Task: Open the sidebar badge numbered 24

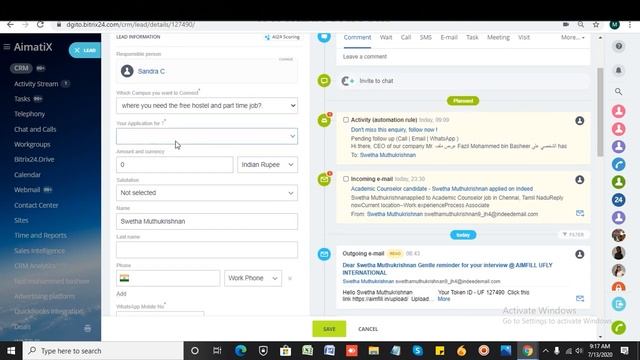Action: (x=619, y=200)
